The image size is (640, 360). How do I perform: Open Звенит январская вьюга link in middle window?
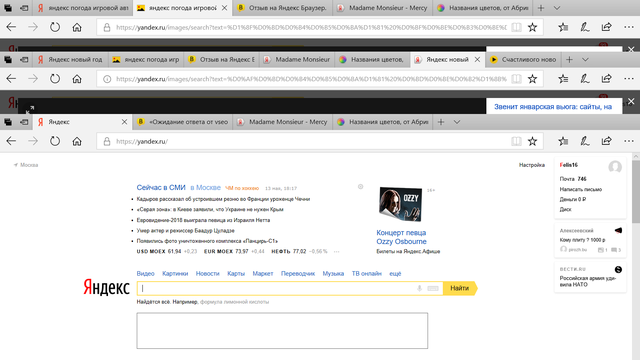tap(553, 107)
